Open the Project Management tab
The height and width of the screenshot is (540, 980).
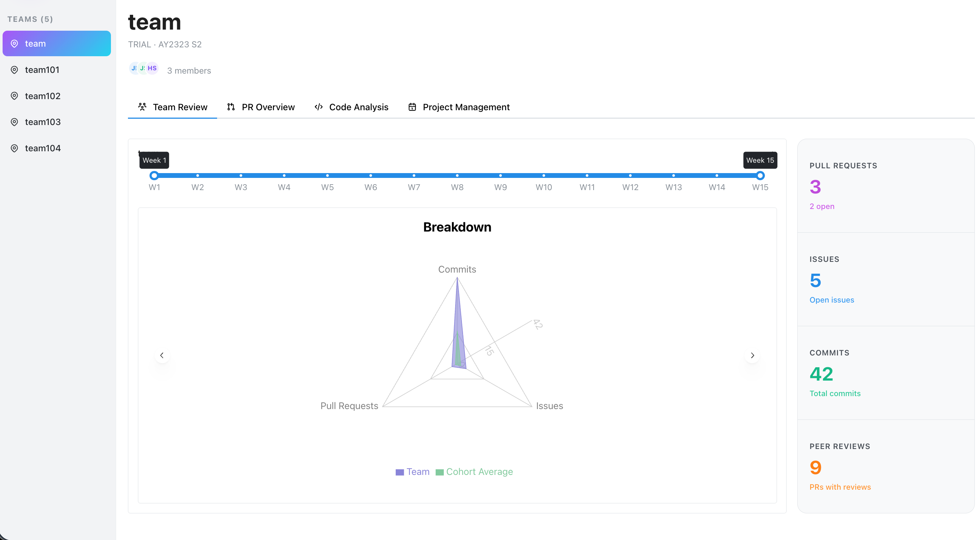point(459,107)
